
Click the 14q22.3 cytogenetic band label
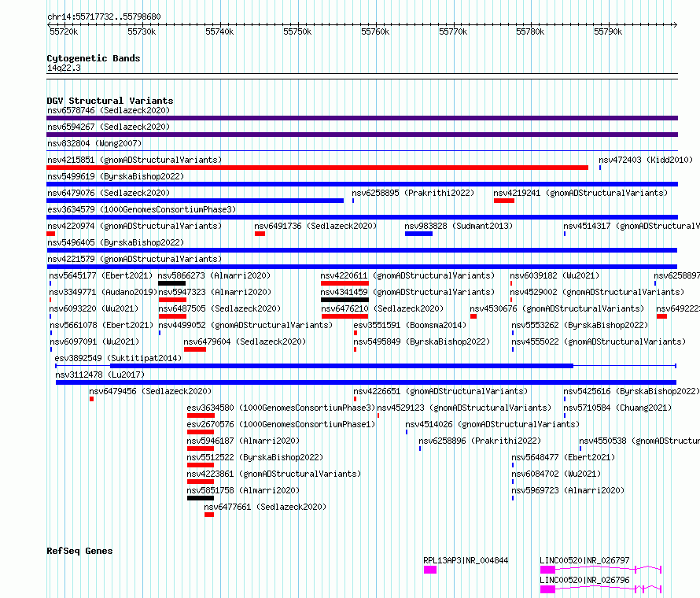pos(64,68)
